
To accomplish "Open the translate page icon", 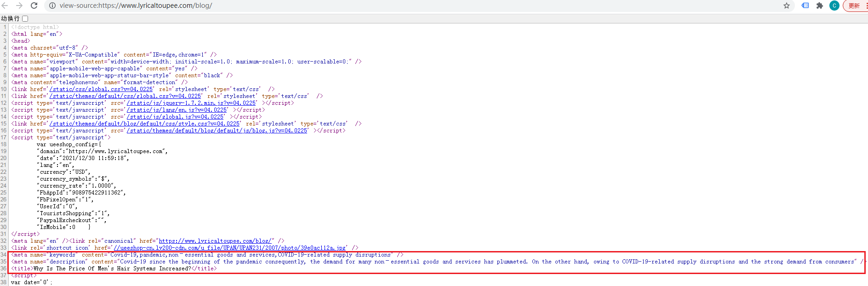I will pyautogui.click(x=805, y=6).
